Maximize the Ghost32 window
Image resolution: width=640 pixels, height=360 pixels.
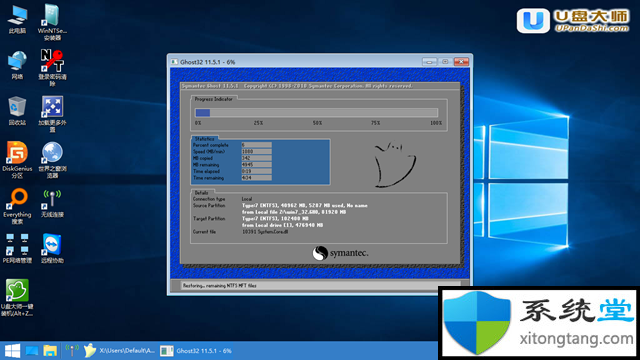pos(445,62)
